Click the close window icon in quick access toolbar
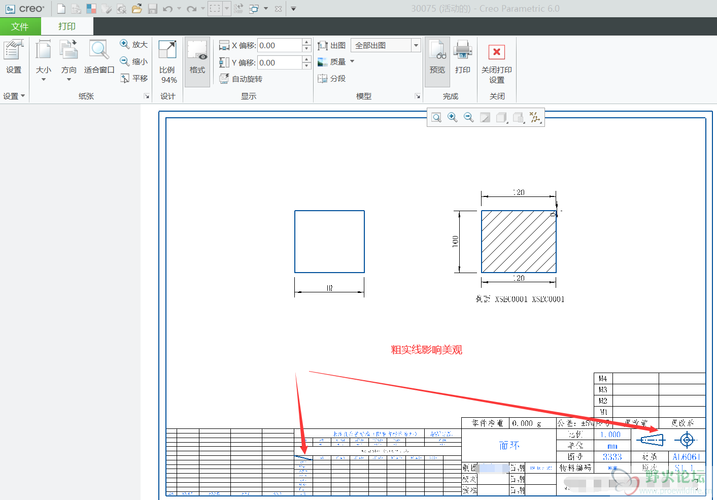 click(x=278, y=9)
